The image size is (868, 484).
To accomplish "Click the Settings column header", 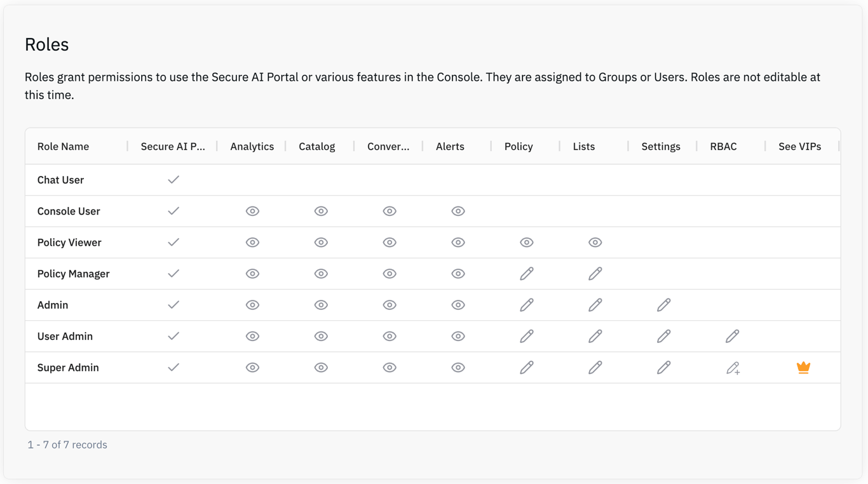I will tap(660, 147).
